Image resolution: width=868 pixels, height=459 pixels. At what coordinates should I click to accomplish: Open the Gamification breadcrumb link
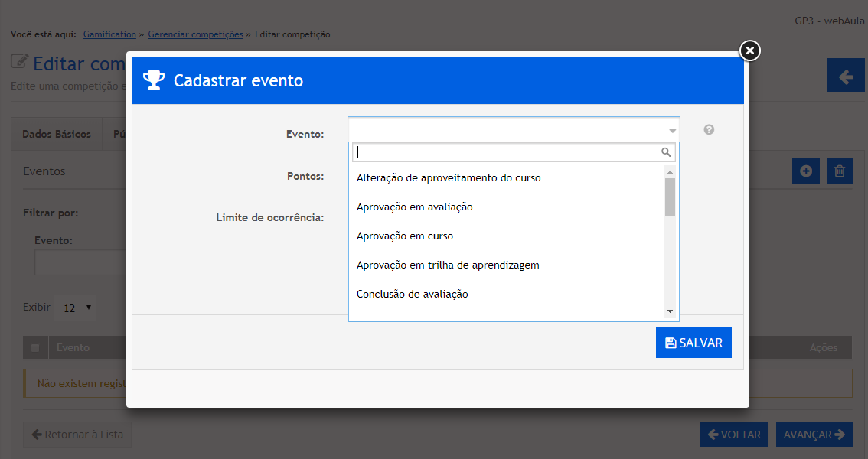click(109, 34)
